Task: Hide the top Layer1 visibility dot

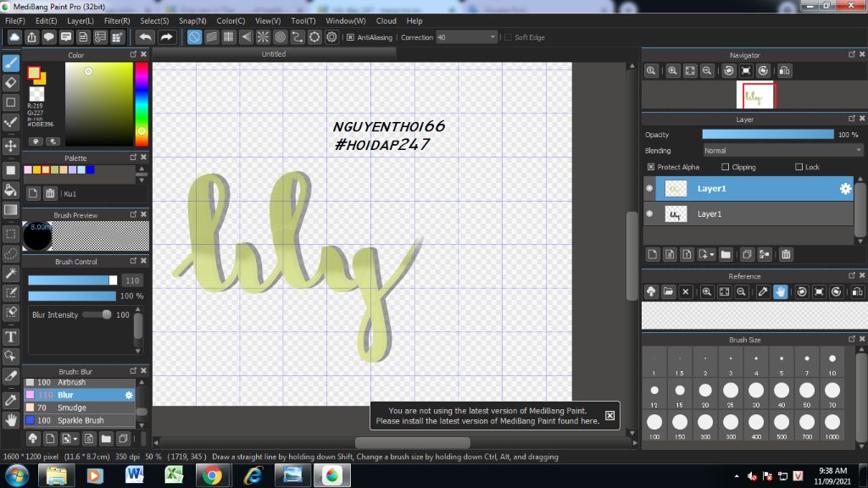Action: pyautogui.click(x=649, y=188)
